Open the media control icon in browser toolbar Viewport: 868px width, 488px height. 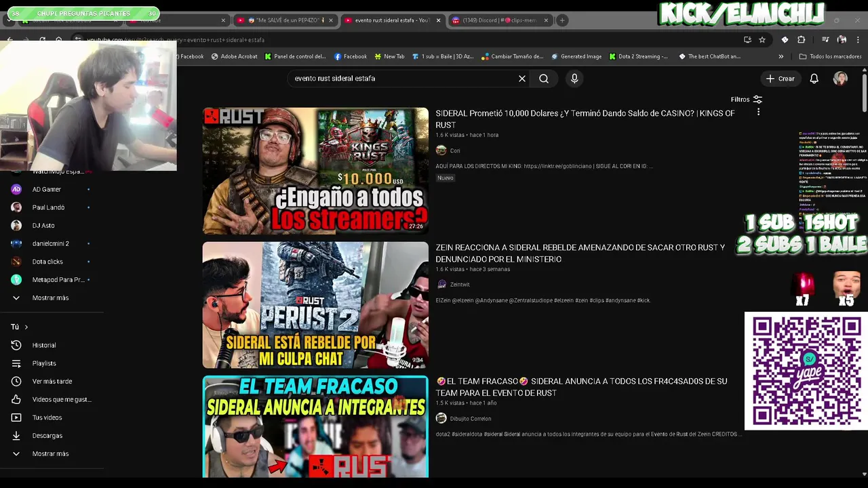[x=825, y=39]
